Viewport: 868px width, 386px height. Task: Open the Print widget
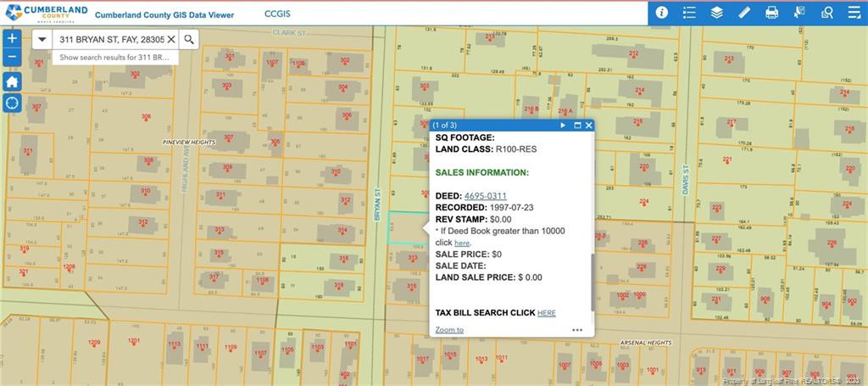[x=771, y=13]
